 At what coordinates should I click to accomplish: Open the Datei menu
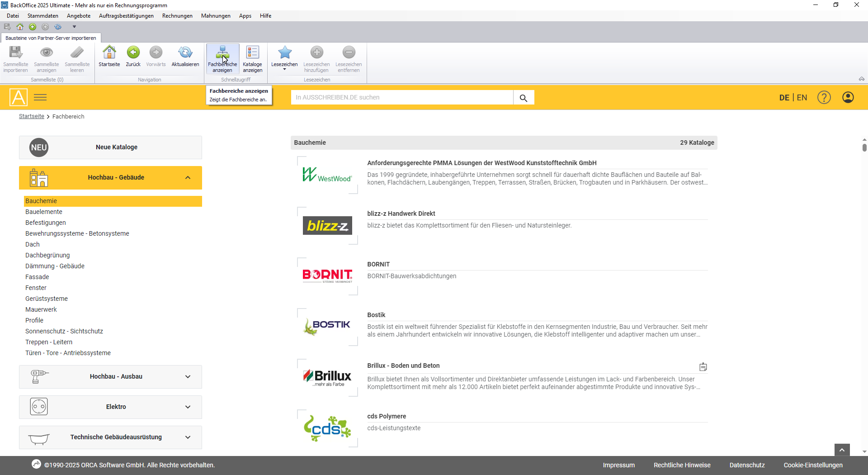pyautogui.click(x=13, y=16)
